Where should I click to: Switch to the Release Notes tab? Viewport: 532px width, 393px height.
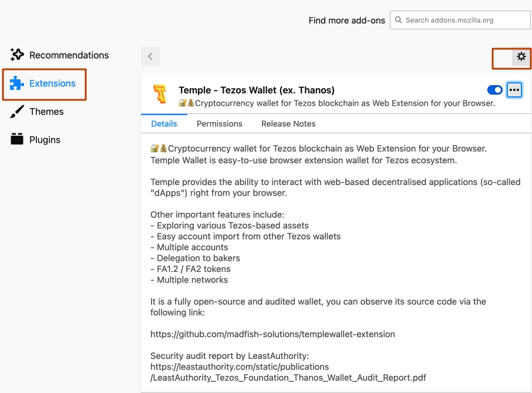pyautogui.click(x=288, y=124)
